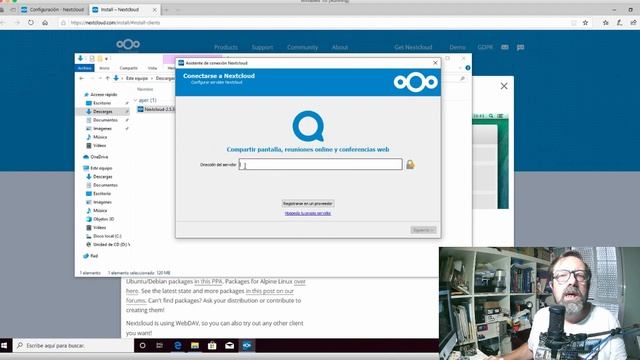Open the Vista tab in File Explorer
This screenshot has height=360, width=640.
[x=152, y=68]
